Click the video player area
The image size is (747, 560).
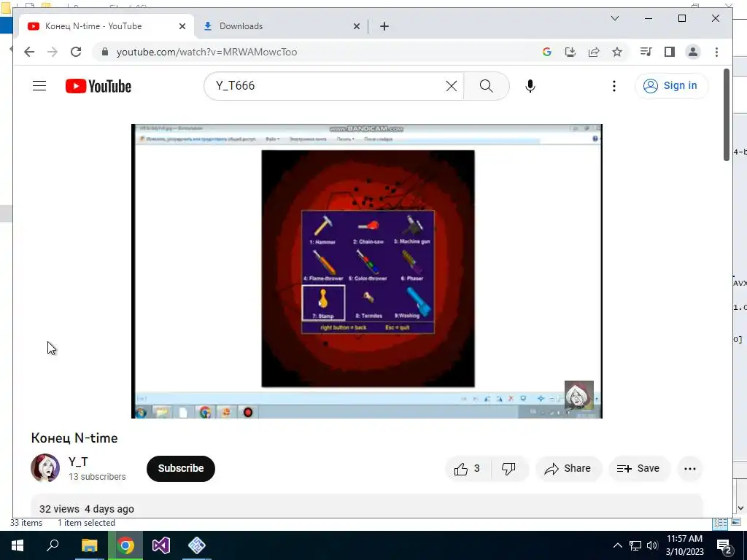point(367,271)
